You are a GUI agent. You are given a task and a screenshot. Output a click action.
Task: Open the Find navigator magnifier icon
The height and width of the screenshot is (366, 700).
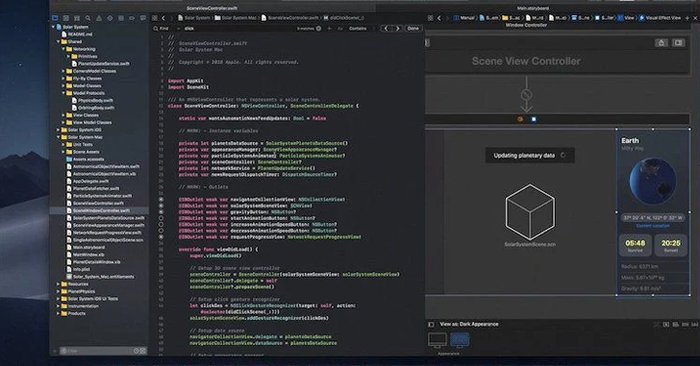tap(88, 18)
